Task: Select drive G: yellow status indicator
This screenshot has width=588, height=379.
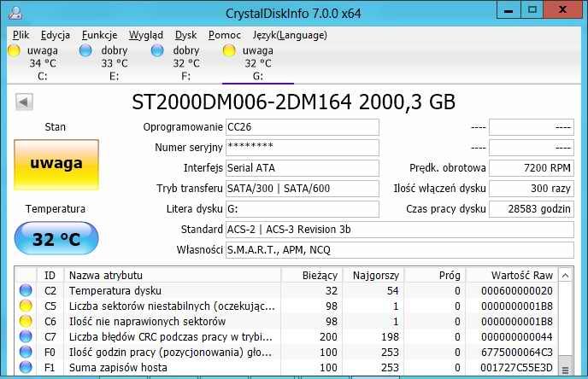Action: coord(229,50)
